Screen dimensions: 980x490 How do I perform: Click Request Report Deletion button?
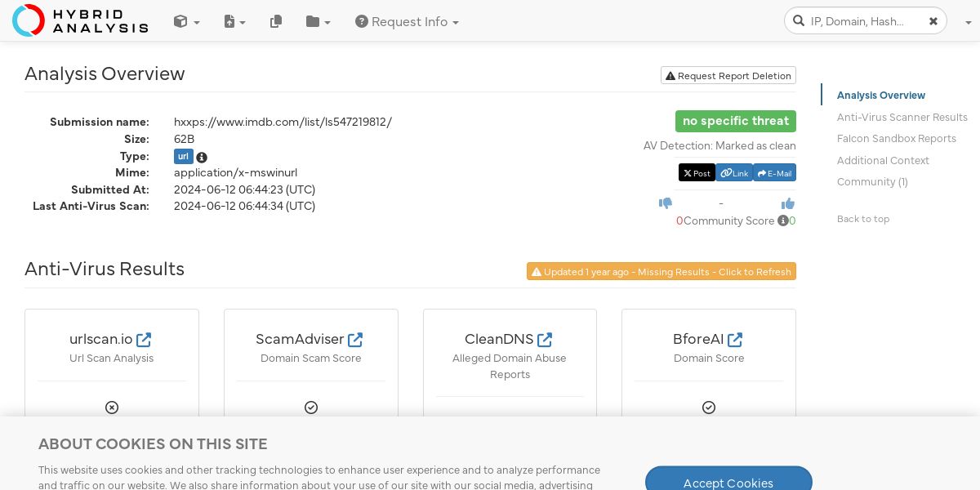click(x=728, y=76)
